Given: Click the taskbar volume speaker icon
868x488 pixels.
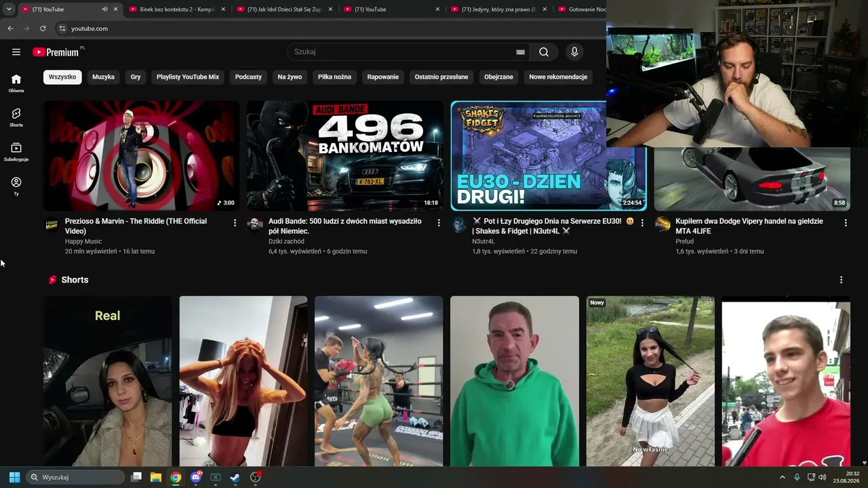Looking at the screenshot, I should [x=822, y=477].
